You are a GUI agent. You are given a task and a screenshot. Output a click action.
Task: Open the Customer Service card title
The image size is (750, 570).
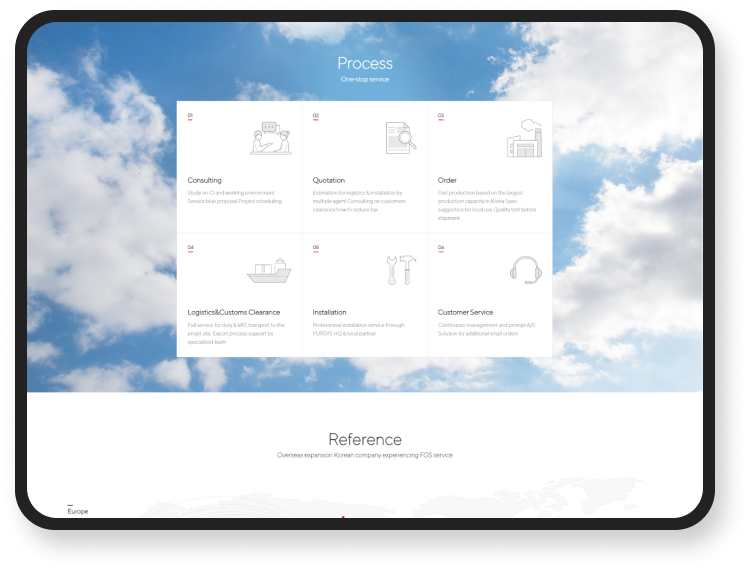465,312
